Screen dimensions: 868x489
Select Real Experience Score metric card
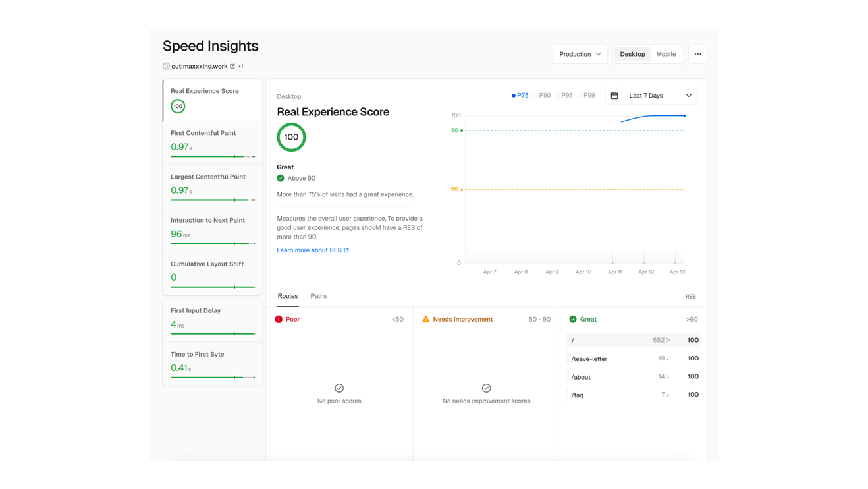[213, 100]
